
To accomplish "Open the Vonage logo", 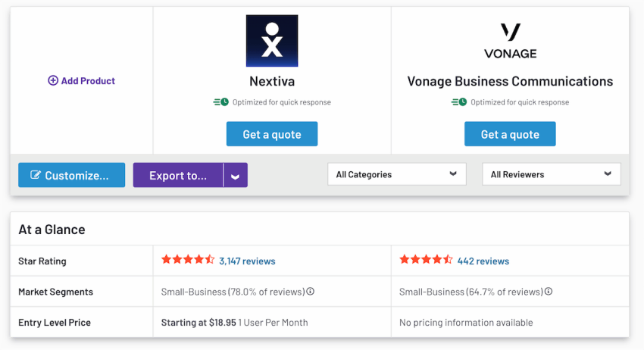I will coord(510,41).
